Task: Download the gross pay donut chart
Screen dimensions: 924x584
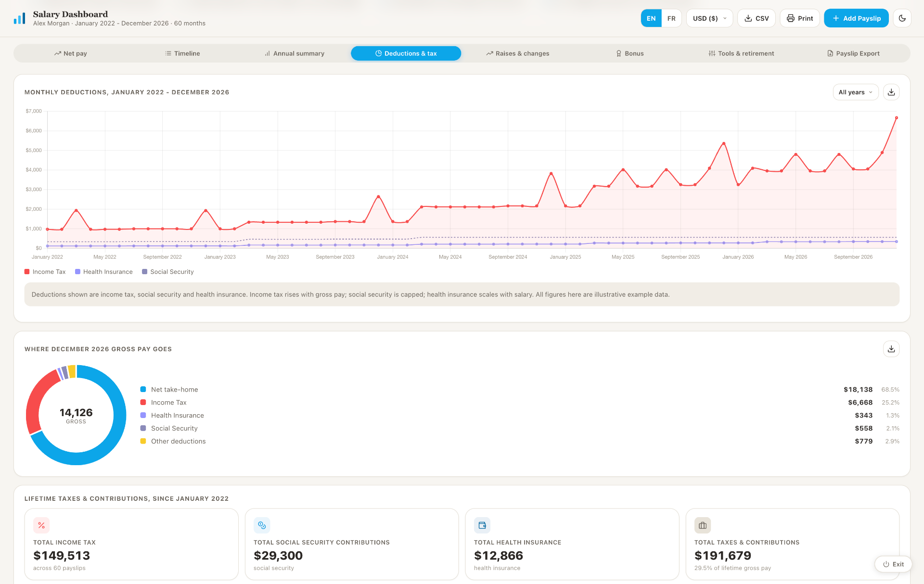Action: (x=891, y=349)
